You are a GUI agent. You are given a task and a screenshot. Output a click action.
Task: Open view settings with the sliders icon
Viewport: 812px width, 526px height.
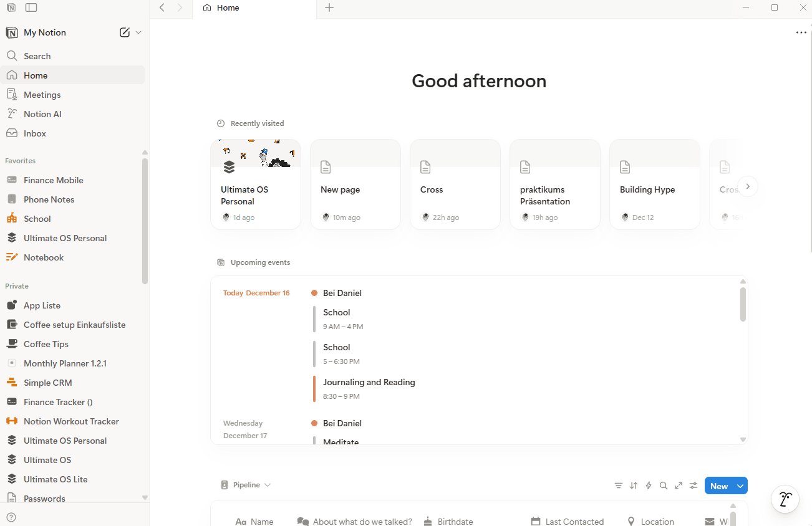click(693, 485)
